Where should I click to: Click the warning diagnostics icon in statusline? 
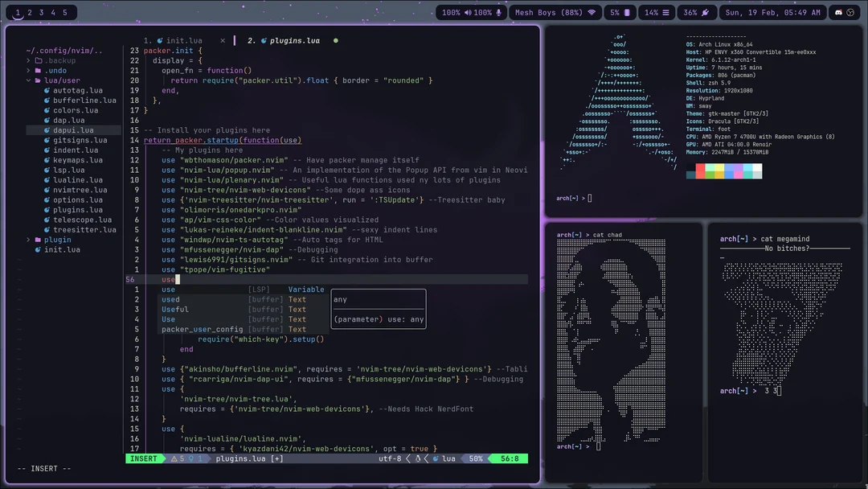[x=174, y=458]
